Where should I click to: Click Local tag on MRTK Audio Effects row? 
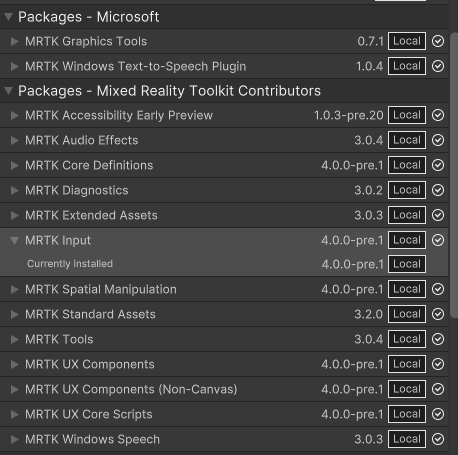point(407,140)
